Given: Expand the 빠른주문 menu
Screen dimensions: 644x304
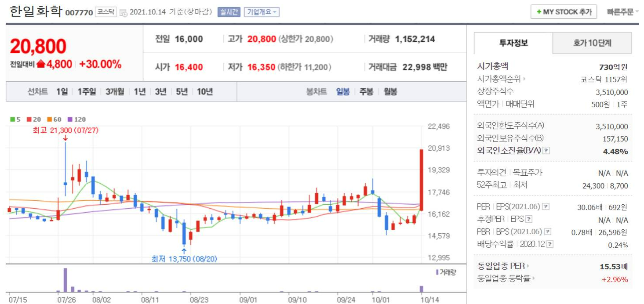Looking at the screenshot, I should click(x=622, y=12).
